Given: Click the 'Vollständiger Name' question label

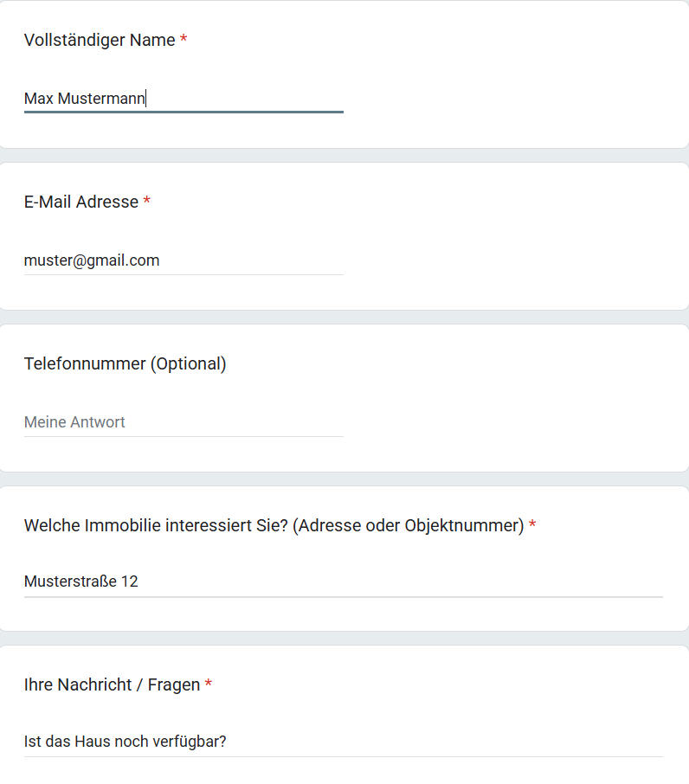Looking at the screenshot, I should pyautogui.click(x=100, y=40).
